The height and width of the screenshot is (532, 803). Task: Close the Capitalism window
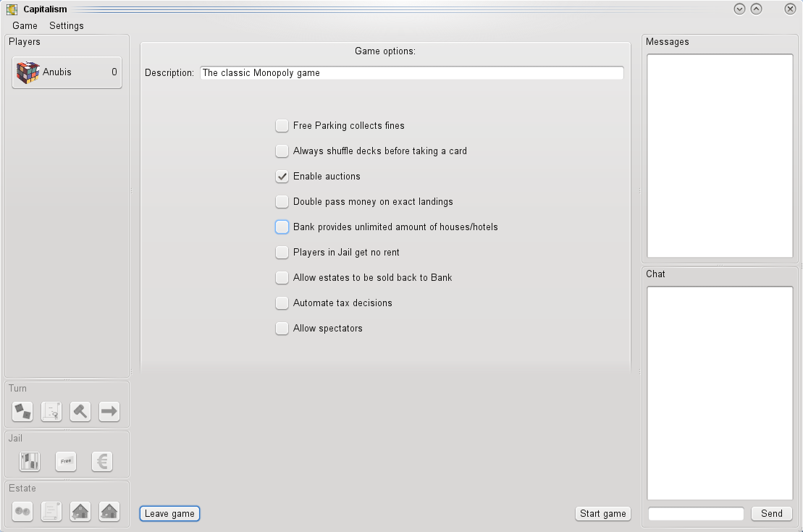[x=790, y=9]
